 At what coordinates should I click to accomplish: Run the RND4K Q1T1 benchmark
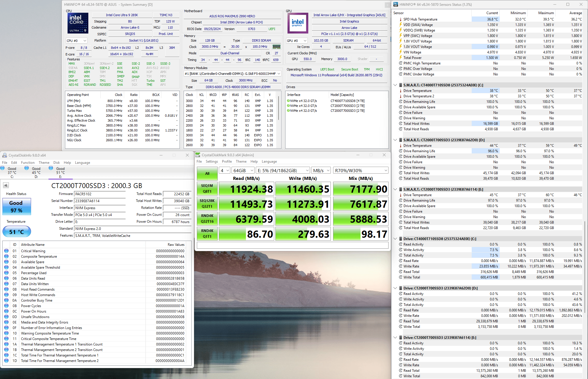pyautogui.click(x=207, y=234)
